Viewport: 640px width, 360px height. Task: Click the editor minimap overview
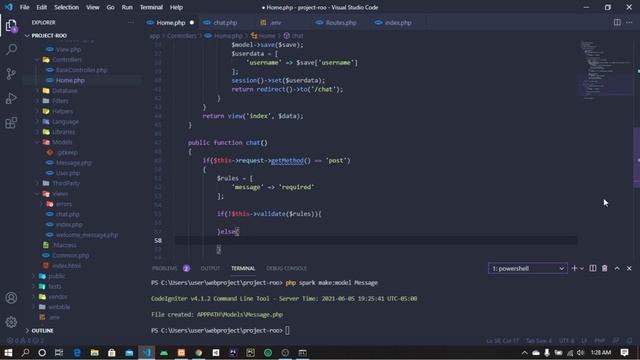pos(606,69)
